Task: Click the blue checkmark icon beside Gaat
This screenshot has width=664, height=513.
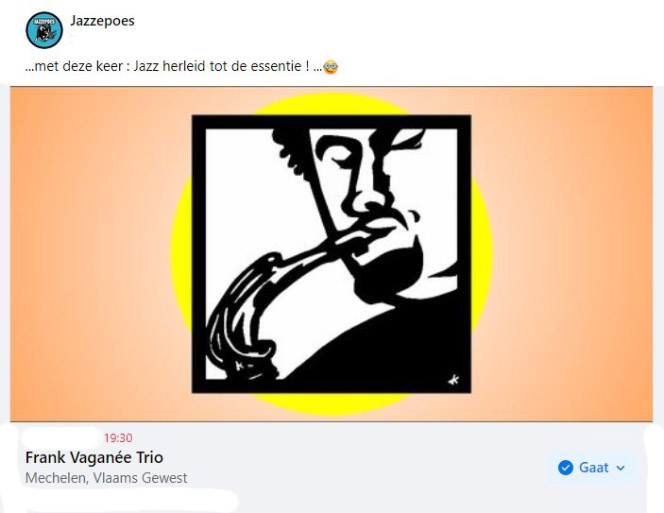Action: [565, 468]
